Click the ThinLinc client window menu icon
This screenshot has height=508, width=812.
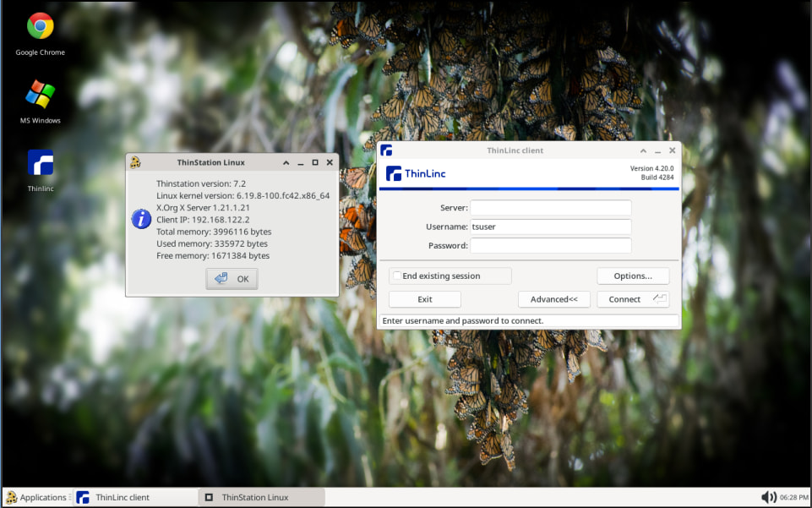(x=386, y=150)
